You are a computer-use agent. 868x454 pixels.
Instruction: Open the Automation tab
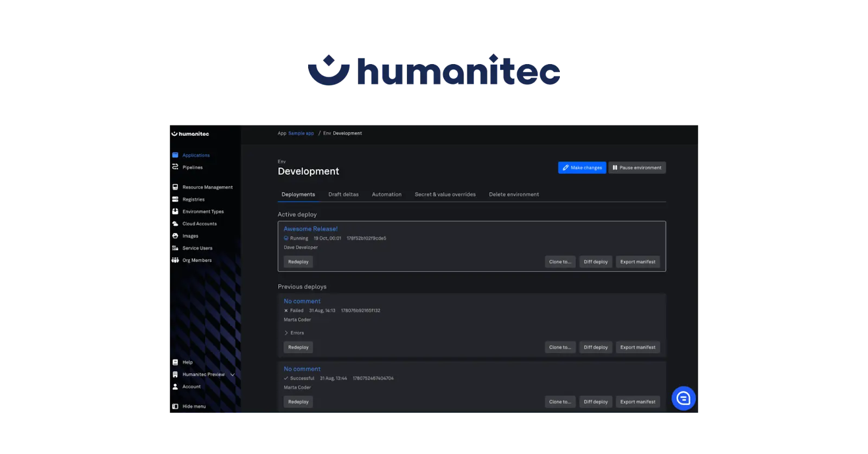[x=387, y=194]
